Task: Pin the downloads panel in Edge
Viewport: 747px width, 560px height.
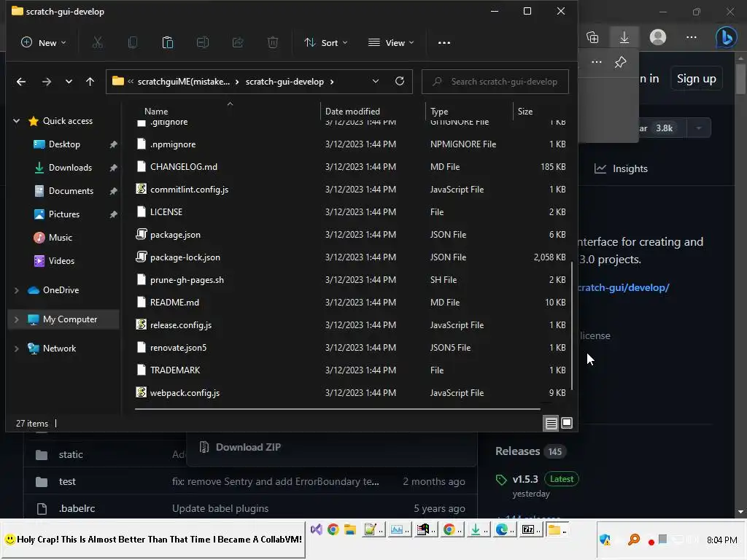Action: (620, 63)
